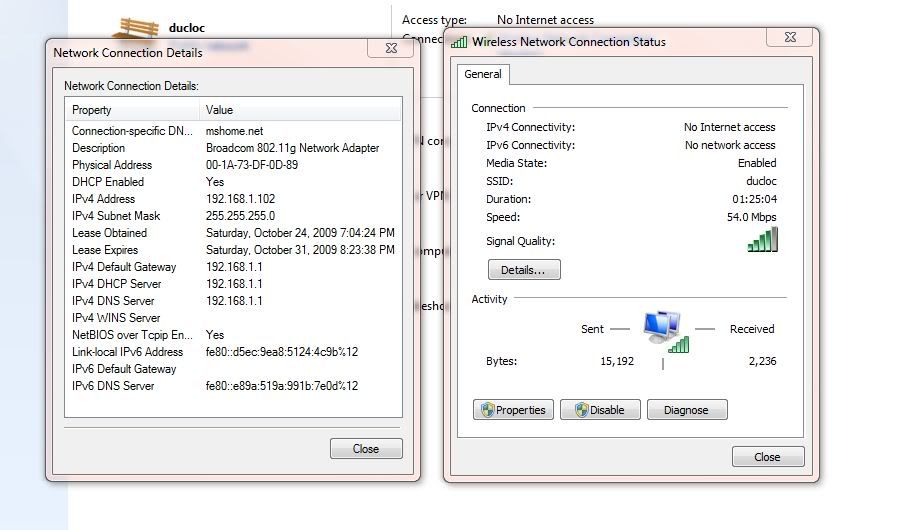Select the IPv4 Subnet Mask row
This screenshot has height=530, width=912.
[233, 216]
